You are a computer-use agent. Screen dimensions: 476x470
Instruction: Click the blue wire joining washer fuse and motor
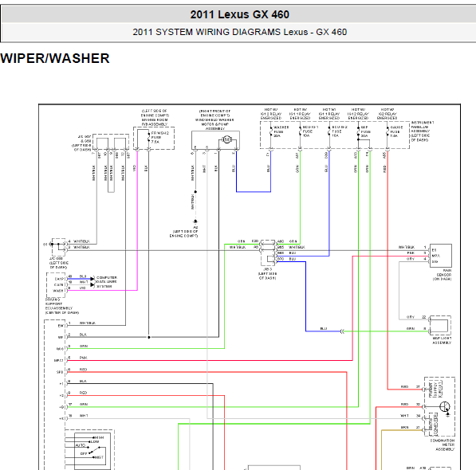(x=254, y=192)
